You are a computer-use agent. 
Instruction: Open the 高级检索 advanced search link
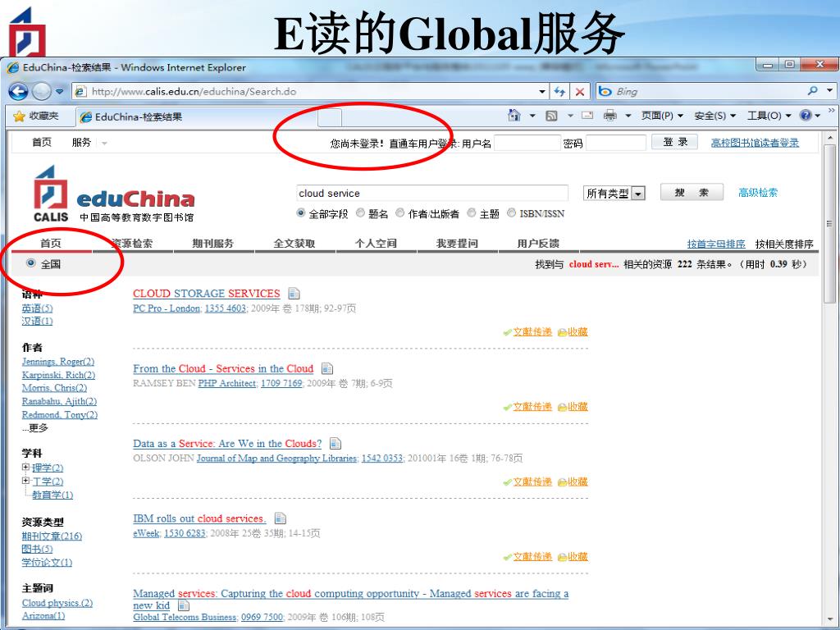(x=757, y=192)
